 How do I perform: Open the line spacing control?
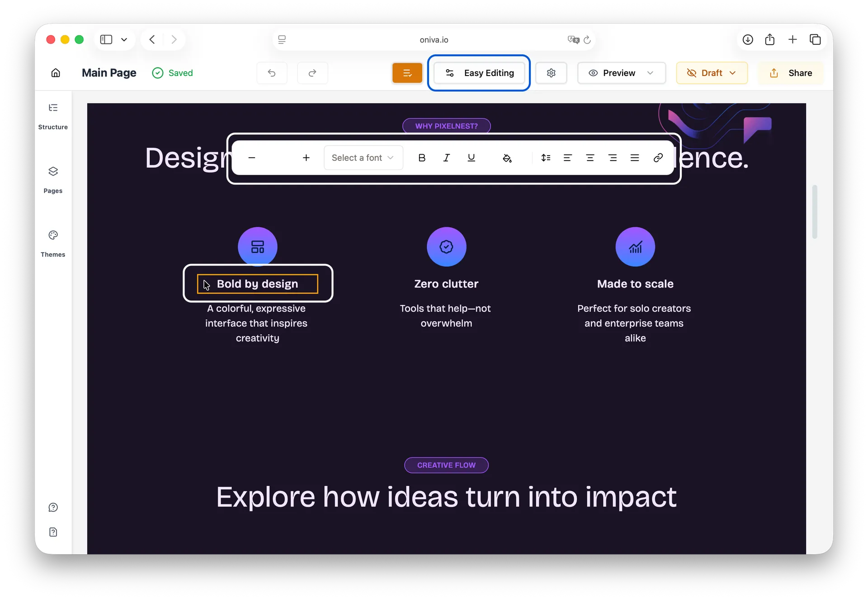pyautogui.click(x=546, y=158)
